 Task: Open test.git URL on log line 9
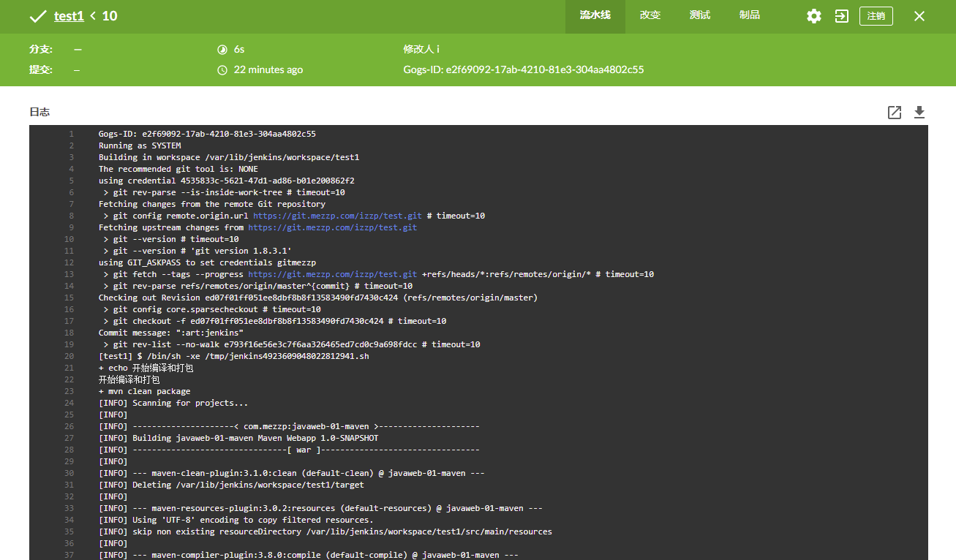[333, 227]
